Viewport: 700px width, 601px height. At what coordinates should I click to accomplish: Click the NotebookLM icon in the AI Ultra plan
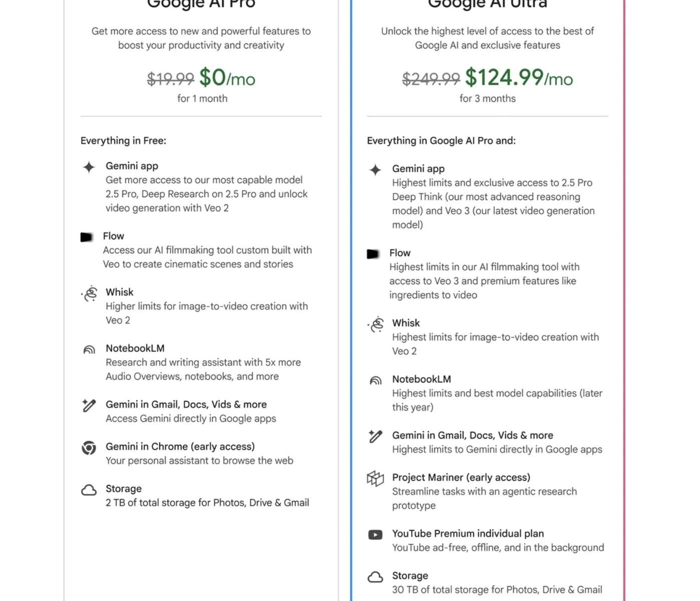376,381
